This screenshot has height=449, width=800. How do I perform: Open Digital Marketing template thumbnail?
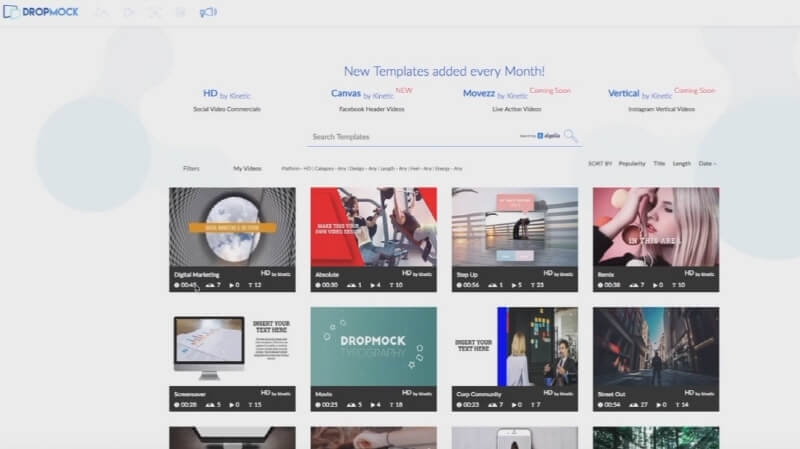[x=232, y=227]
